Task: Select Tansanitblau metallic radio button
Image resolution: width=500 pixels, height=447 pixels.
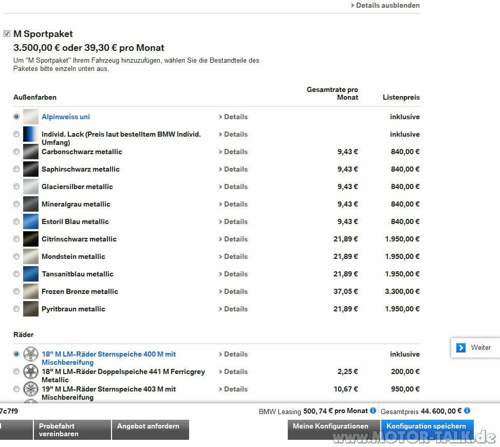Action: click(16, 274)
